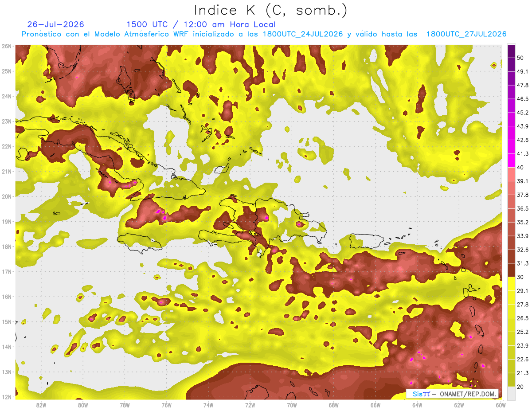Click the longitude axis label "74W"
This screenshot has width=532, height=411.
(x=208, y=405)
